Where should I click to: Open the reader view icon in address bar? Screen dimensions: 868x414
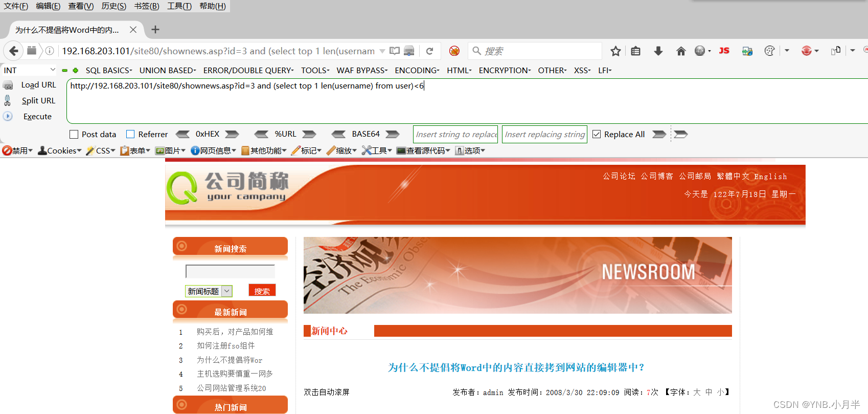tap(395, 51)
